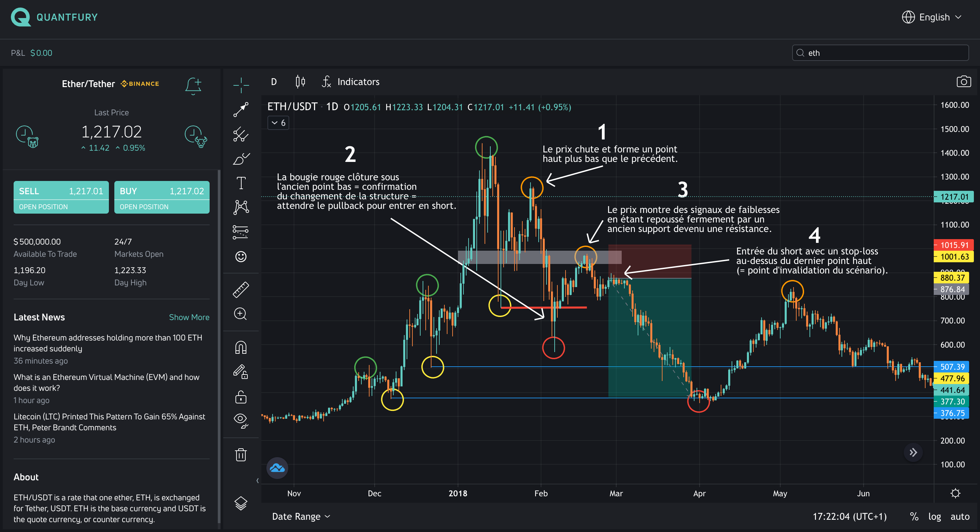Select the brush drawing tool
The image size is (980, 532).
coord(241,158)
